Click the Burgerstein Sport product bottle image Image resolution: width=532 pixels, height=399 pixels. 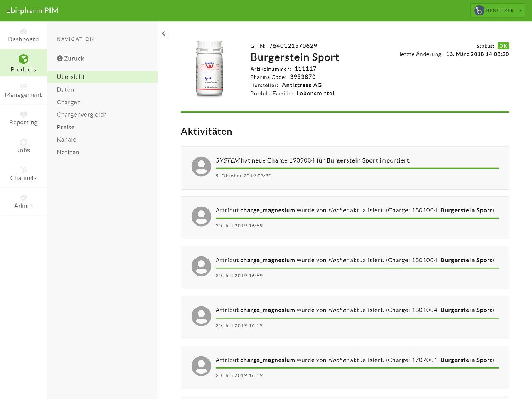tap(209, 69)
